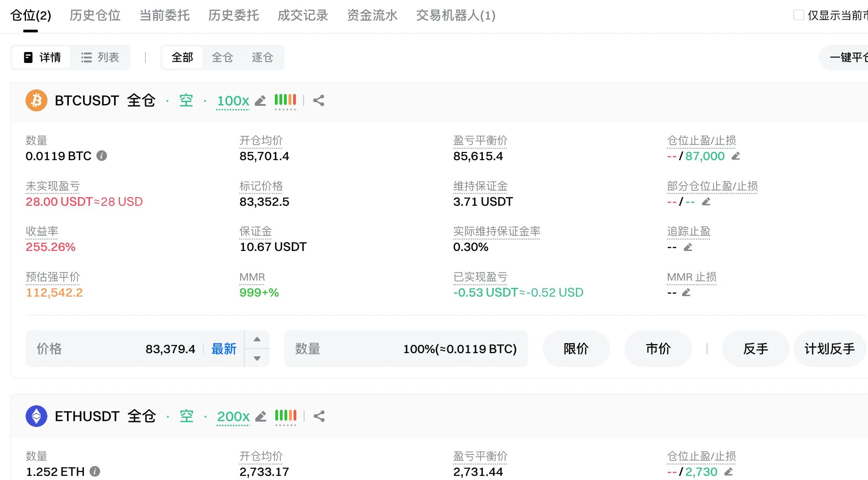Share the ETHUSDT position

click(319, 416)
